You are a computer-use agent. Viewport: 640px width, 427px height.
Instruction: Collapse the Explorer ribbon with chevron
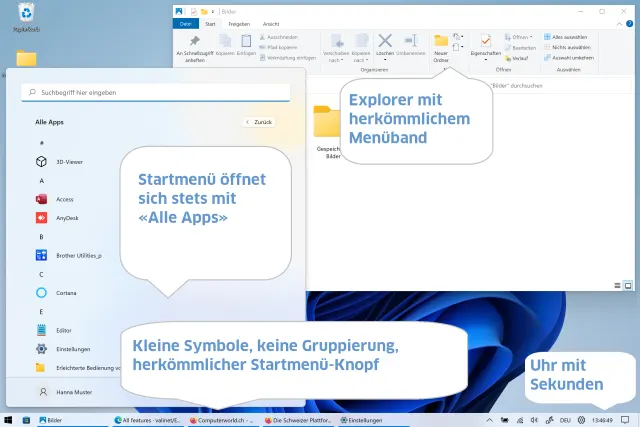[x=619, y=24]
